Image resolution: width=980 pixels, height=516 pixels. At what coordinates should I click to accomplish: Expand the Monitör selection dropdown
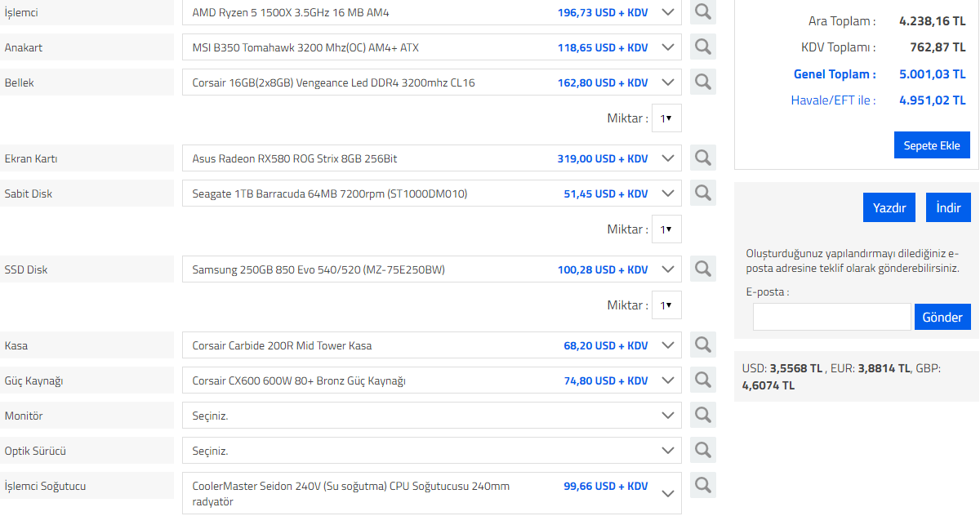[431, 416]
